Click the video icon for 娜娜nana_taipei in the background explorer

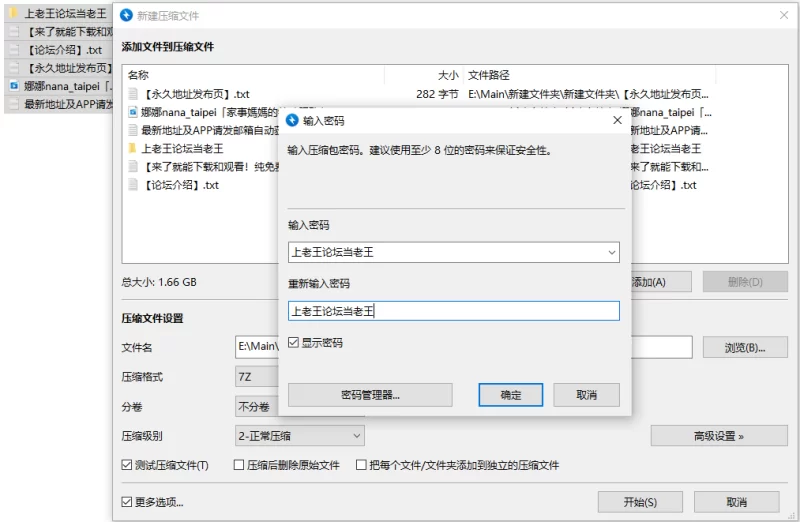[x=14, y=86]
